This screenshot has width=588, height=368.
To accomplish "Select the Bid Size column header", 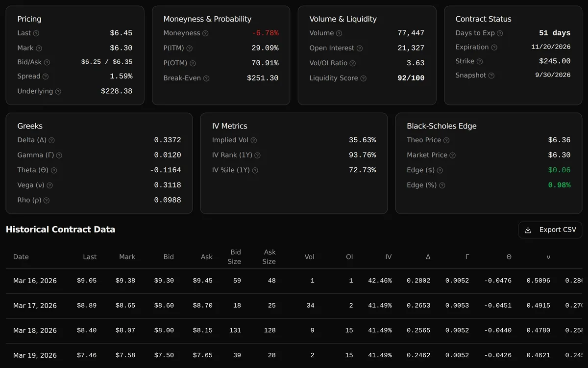I will pos(234,257).
